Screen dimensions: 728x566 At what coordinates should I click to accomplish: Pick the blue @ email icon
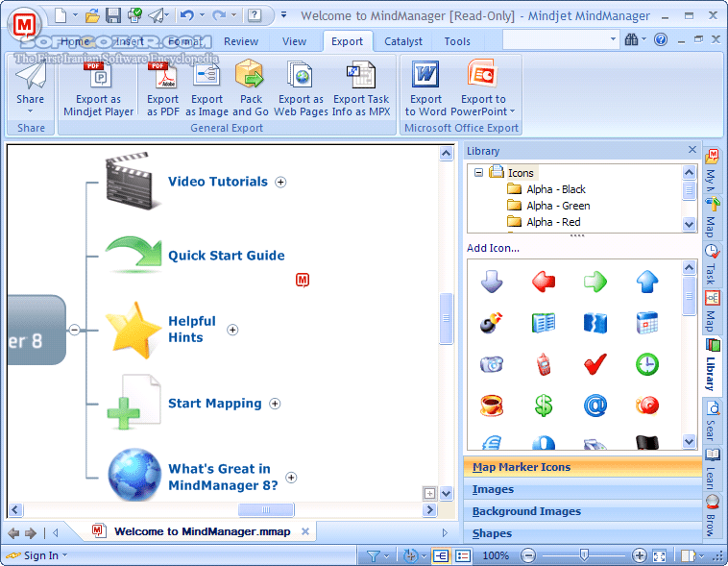(595, 406)
